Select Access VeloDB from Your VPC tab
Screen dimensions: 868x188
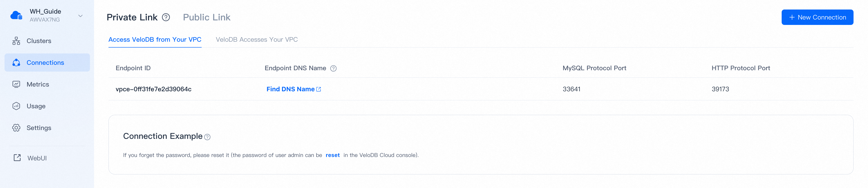coord(155,39)
